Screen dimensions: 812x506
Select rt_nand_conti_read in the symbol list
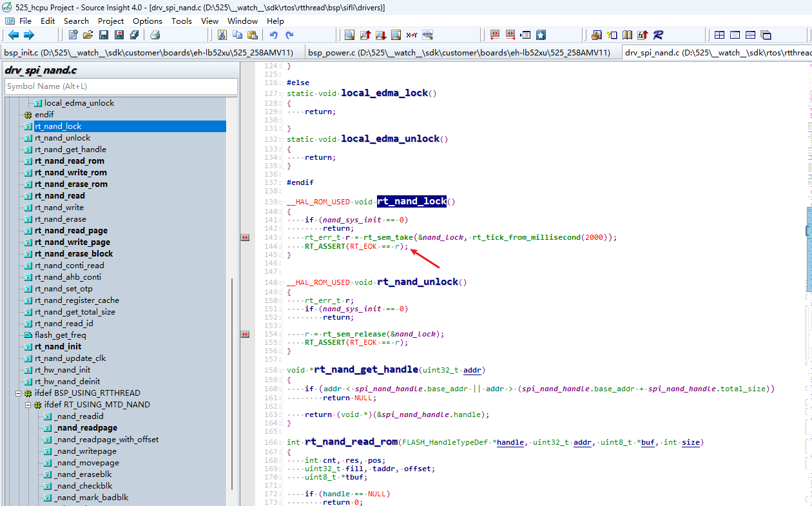coord(69,266)
